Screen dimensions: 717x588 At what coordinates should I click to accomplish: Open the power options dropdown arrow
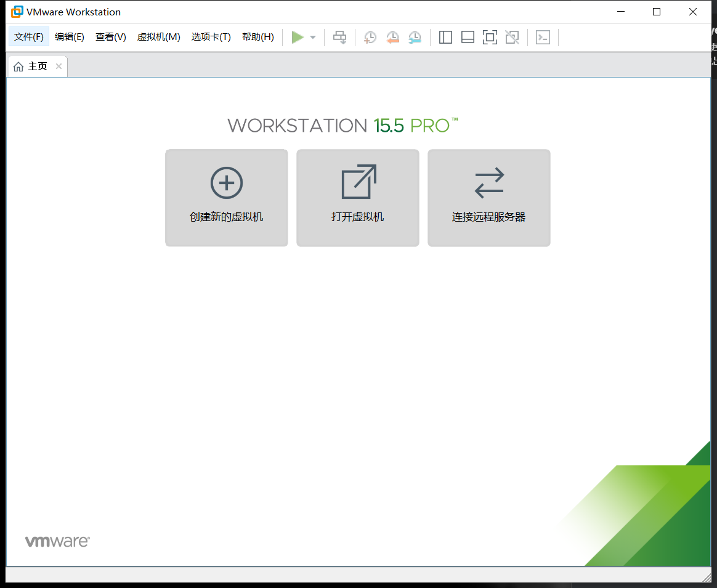[312, 37]
